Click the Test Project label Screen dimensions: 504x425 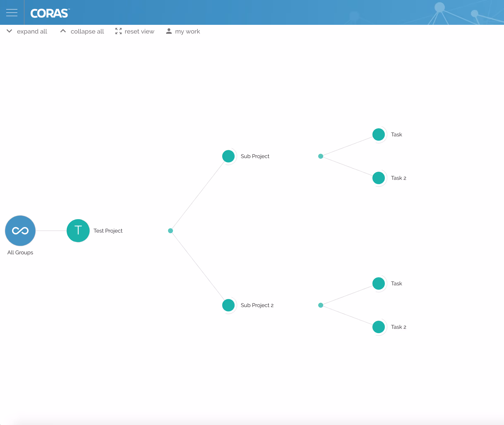[108, 231]
